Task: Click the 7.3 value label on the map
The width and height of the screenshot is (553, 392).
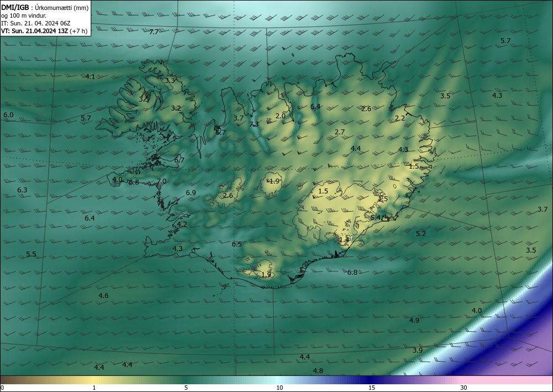Action: pyautogui.click(x=254, y=124)
